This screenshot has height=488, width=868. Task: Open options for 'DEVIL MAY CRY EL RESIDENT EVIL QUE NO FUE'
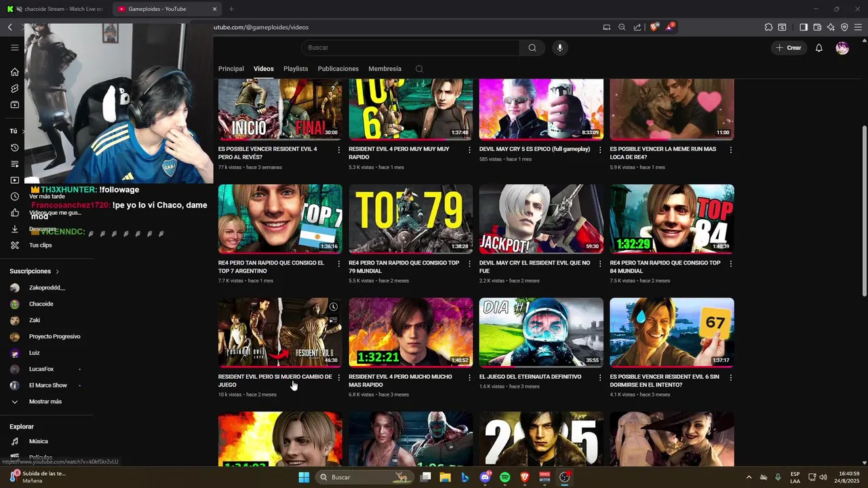(600, 264)
